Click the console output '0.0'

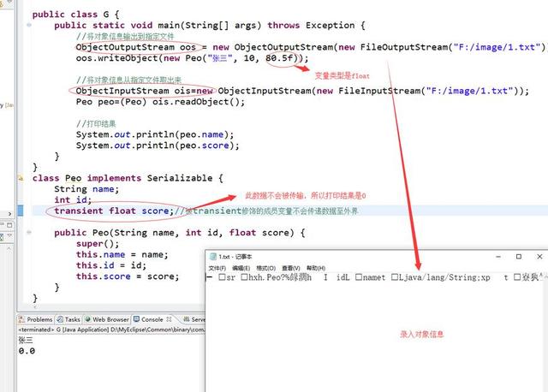(27, 351)
